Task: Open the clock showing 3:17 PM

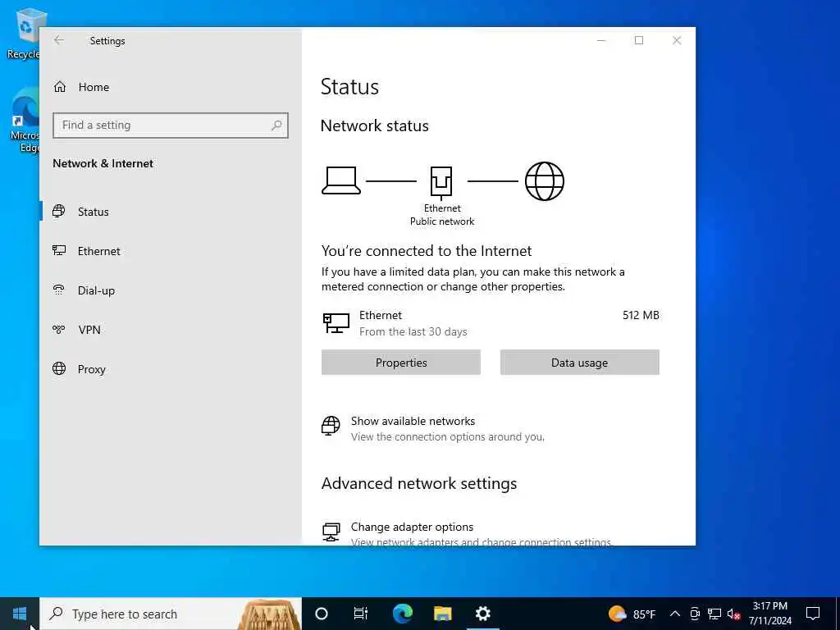Action: click(769, 614)
